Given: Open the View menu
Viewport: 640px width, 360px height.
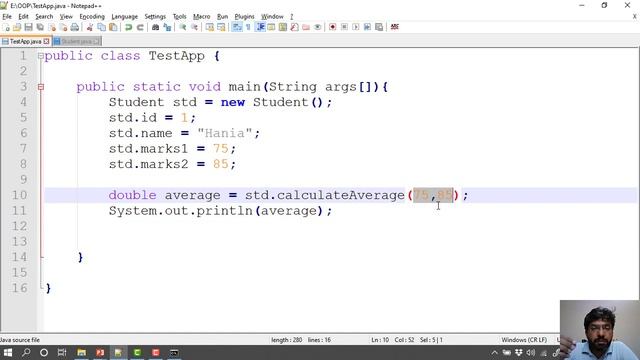Looking at the screenshot, I should 66,17.
